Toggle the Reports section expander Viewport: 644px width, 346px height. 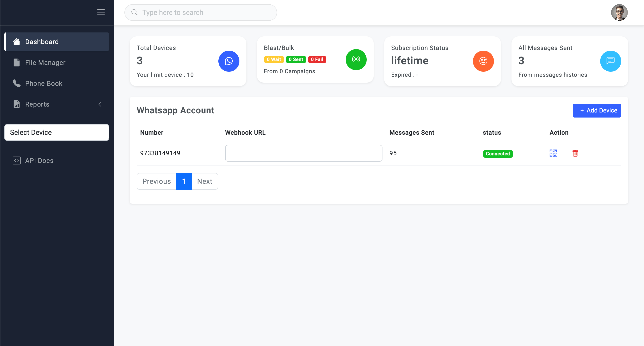click(100, 104)
